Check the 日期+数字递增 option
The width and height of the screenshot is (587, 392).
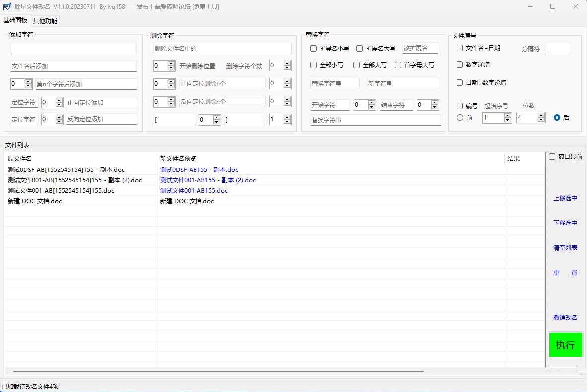[x=459, y=82]
